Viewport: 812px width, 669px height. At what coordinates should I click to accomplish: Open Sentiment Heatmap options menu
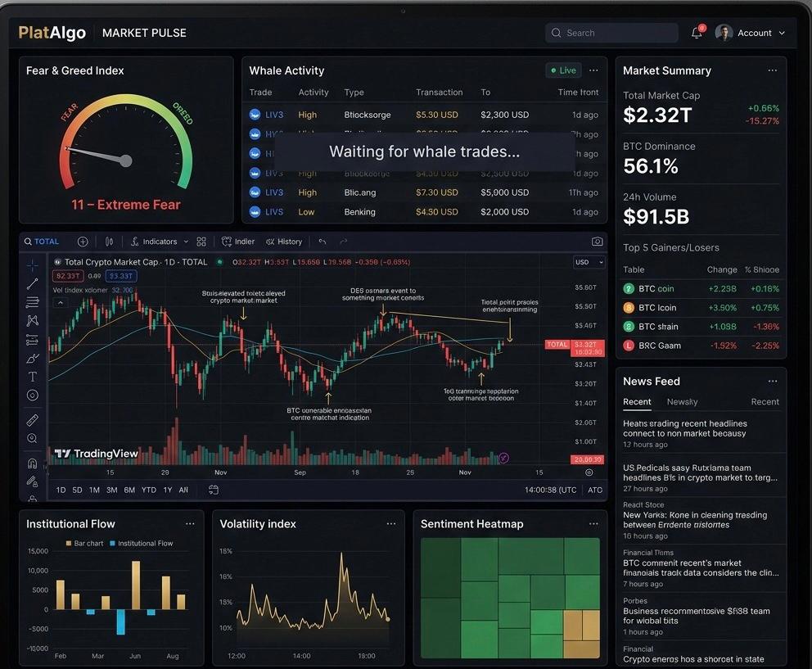pyautogui.click(x=593, y=523)
